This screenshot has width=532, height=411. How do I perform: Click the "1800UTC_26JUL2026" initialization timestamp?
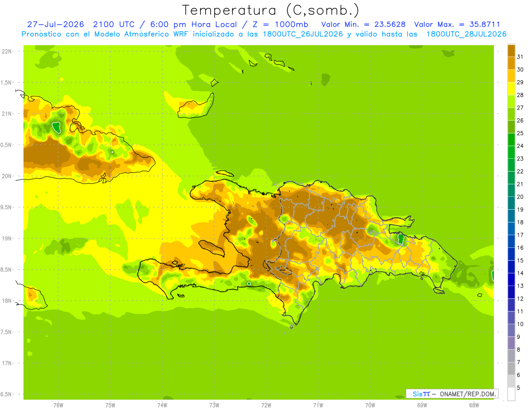(x=303, y=34)
